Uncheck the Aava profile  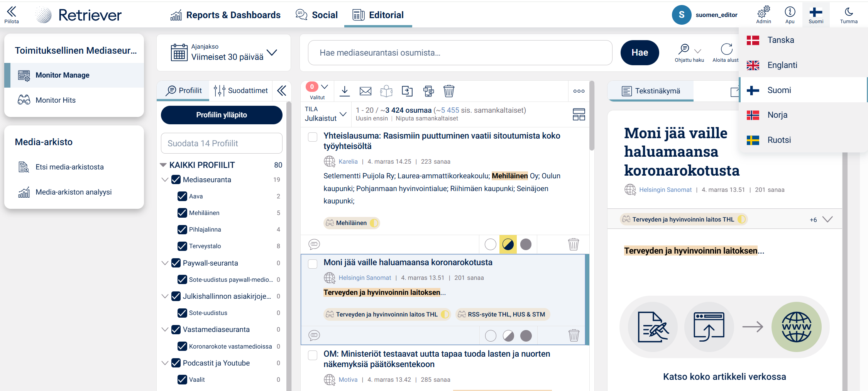[182, 196]
